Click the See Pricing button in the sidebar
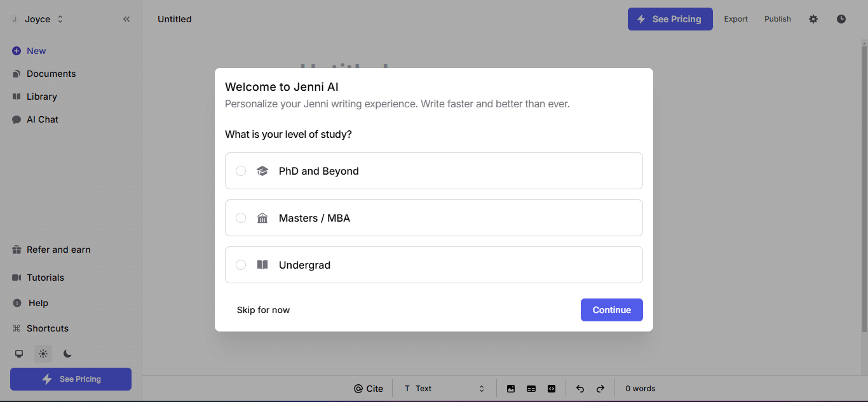Viewport: 868px width, 402px height. tap(71, 379)
